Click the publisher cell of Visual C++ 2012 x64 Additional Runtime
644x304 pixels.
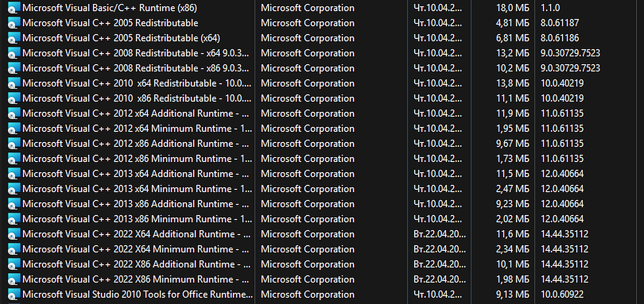[308, 113]
